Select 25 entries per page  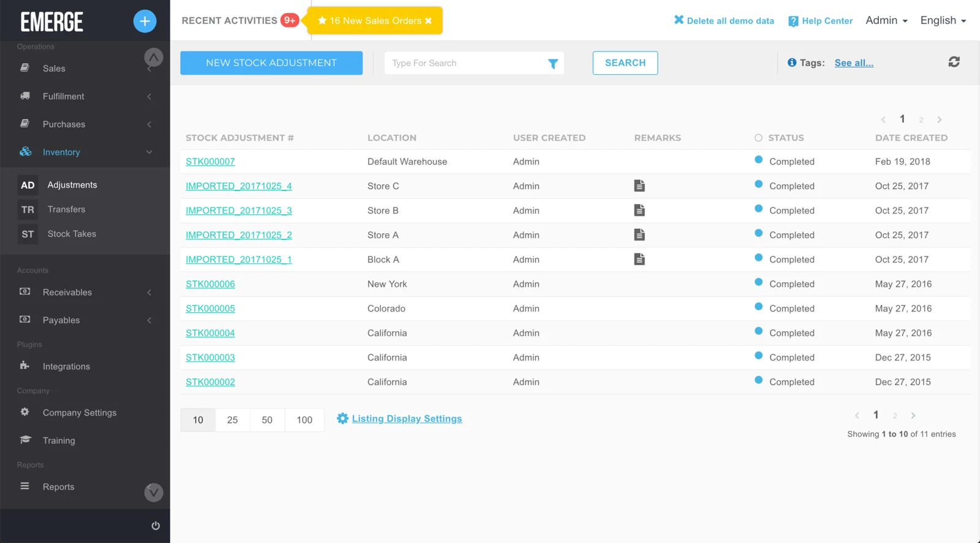[x=232, y=420]
